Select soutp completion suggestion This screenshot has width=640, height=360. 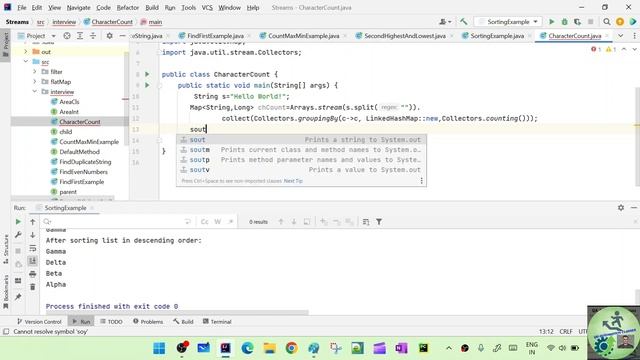coord(301,160)
